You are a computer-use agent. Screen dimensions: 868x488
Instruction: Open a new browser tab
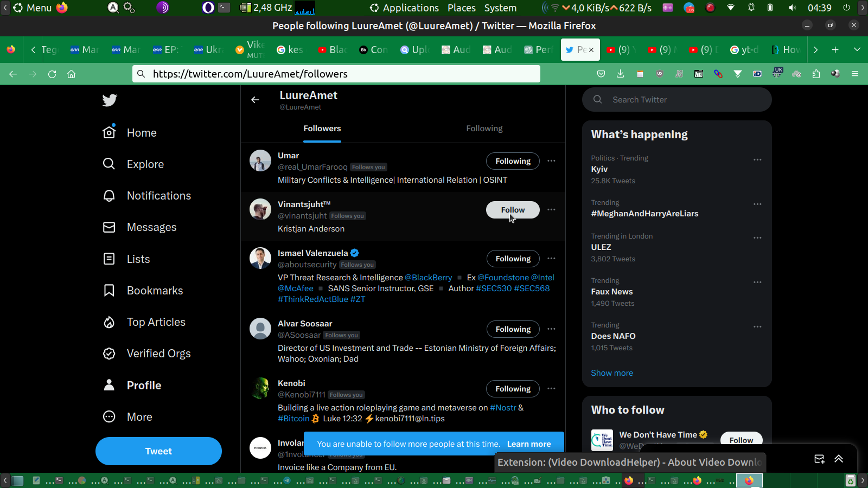pos(835,50)
